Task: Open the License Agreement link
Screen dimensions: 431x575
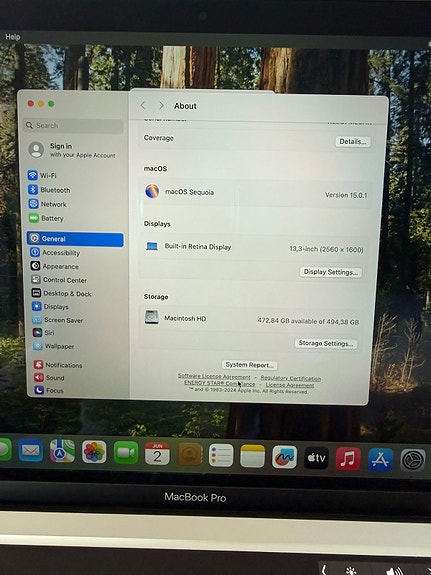Action: pos(290,385)
